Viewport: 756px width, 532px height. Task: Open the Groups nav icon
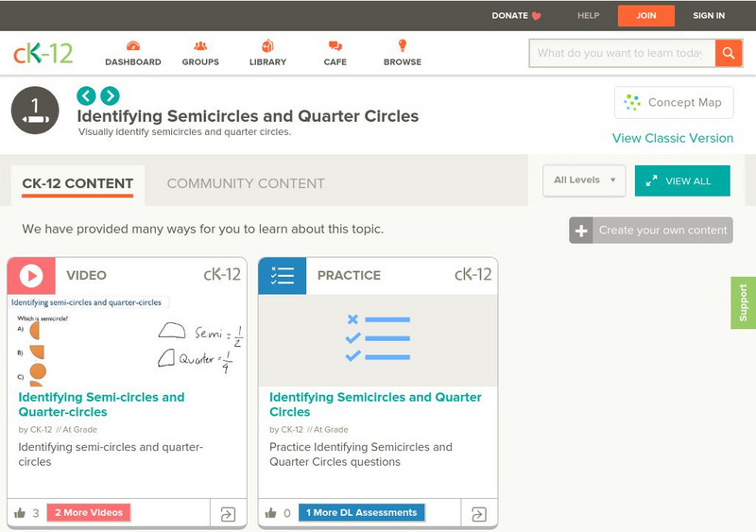(200, 46)
